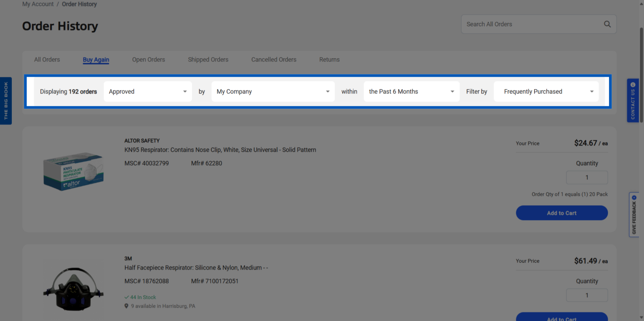The height and width of the screenshot is (321, 644).
Task: Click Displaying 192 orders text
Action: 68,92
